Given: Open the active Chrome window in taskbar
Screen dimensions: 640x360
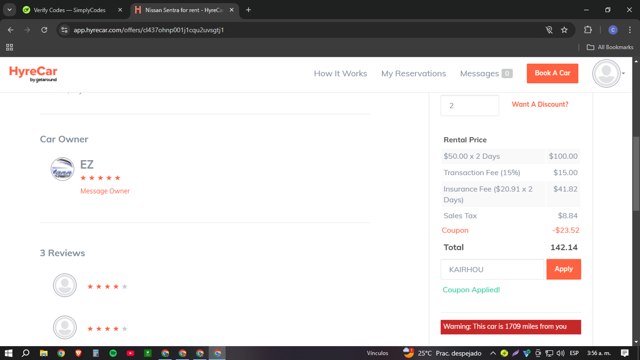Looking at the screenshot, I should point(218,353).
